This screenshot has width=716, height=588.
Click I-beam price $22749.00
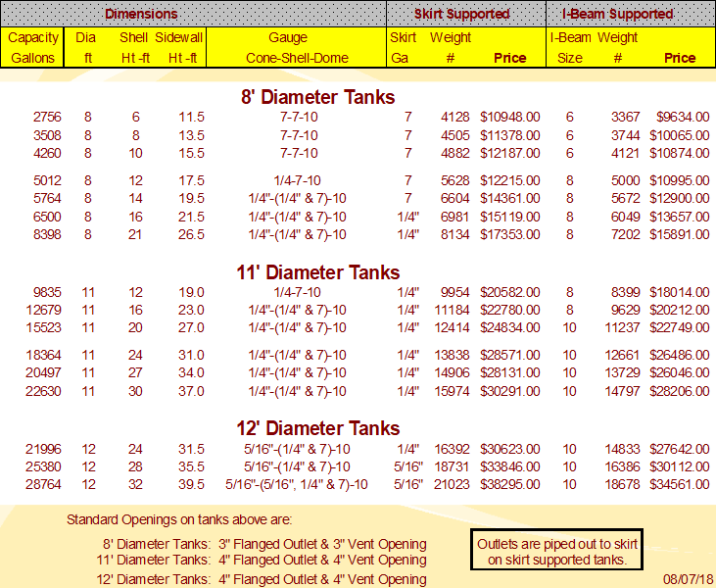point(680,327)
